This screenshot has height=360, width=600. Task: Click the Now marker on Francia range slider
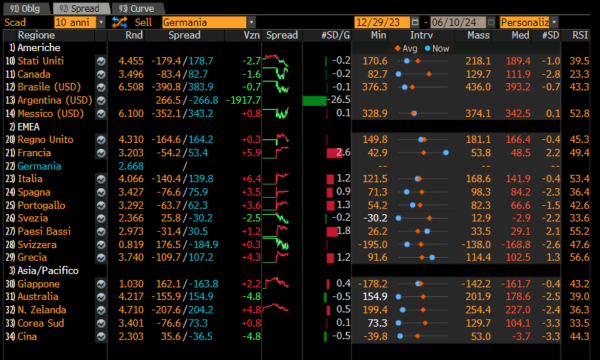pos(446,153)
